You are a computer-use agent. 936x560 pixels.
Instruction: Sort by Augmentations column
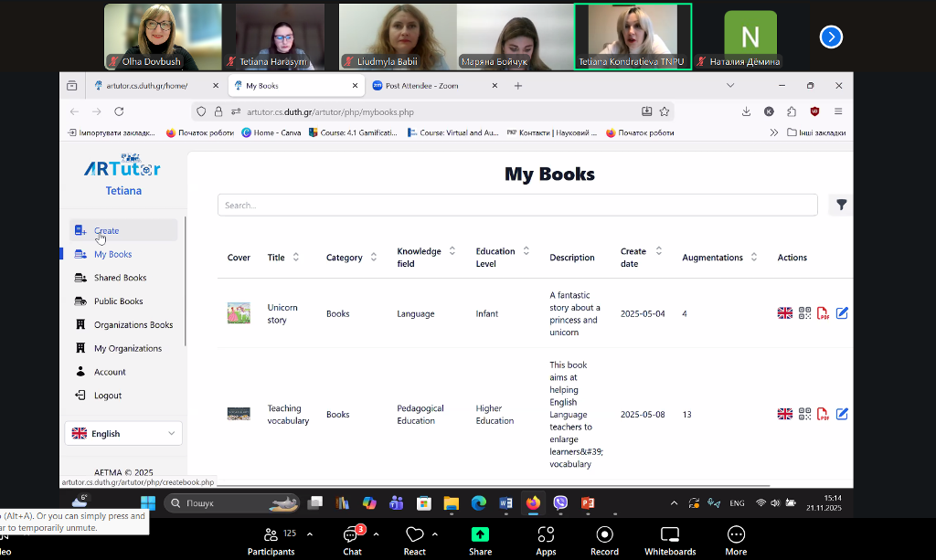click(x=753, y=258)
